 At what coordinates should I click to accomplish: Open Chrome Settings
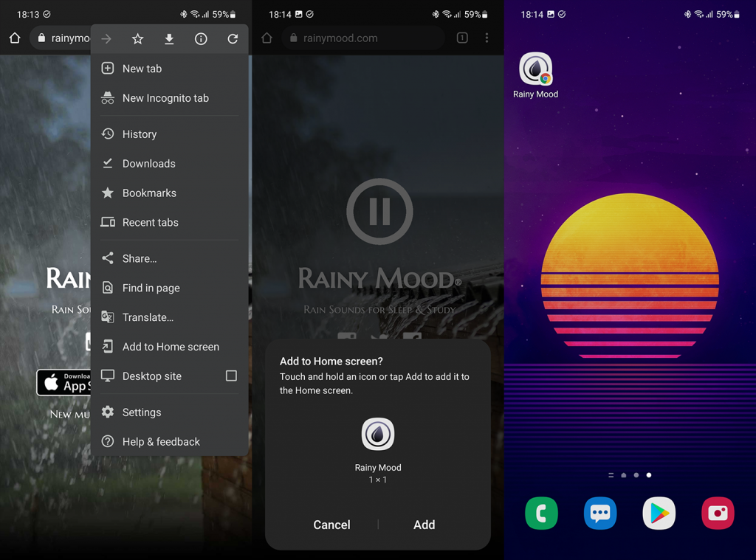169,412
